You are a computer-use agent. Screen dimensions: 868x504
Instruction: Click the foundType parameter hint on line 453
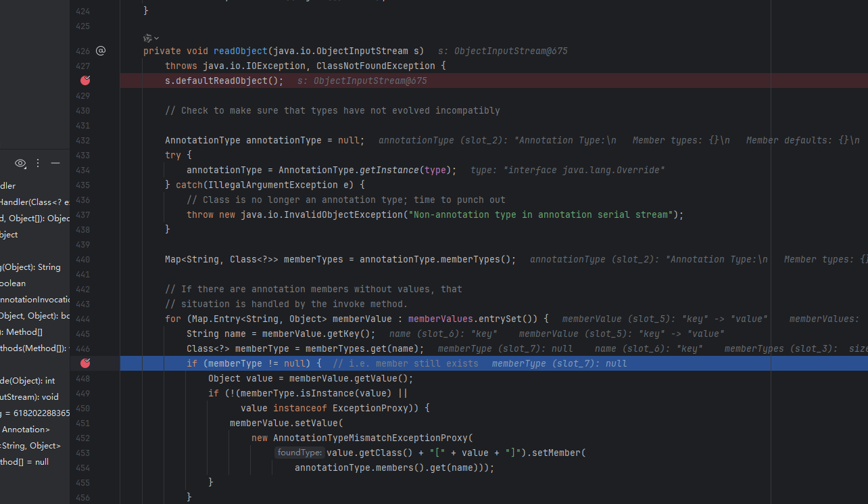pos(299,453)
